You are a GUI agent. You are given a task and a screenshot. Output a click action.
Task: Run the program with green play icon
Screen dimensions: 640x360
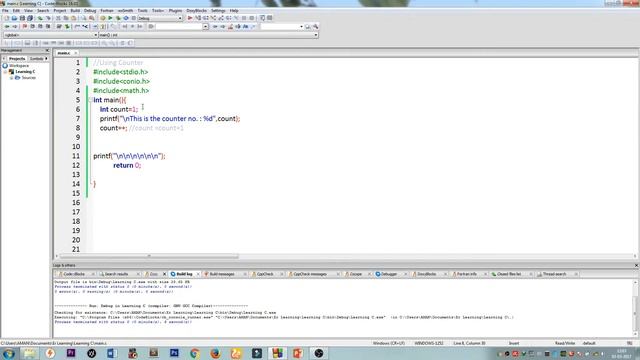coord(110,18)
